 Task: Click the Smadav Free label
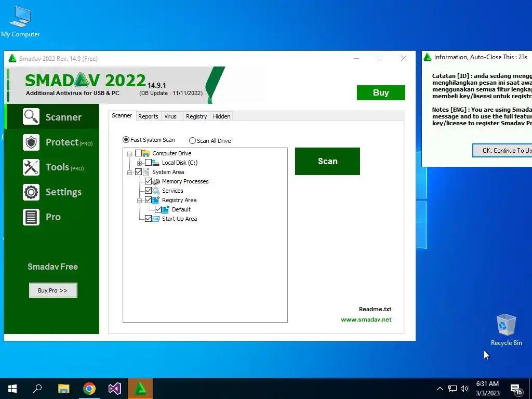[52, 267]
